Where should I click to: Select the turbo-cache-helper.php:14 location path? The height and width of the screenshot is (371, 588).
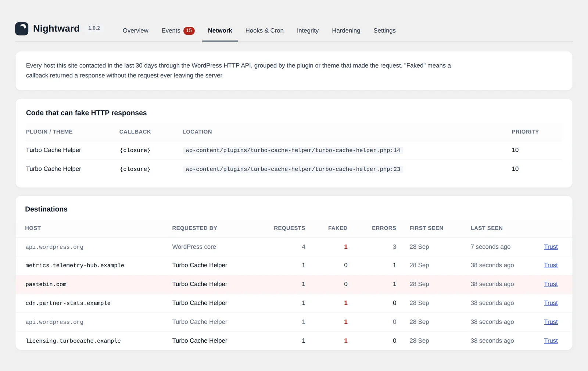coord(293,150)
